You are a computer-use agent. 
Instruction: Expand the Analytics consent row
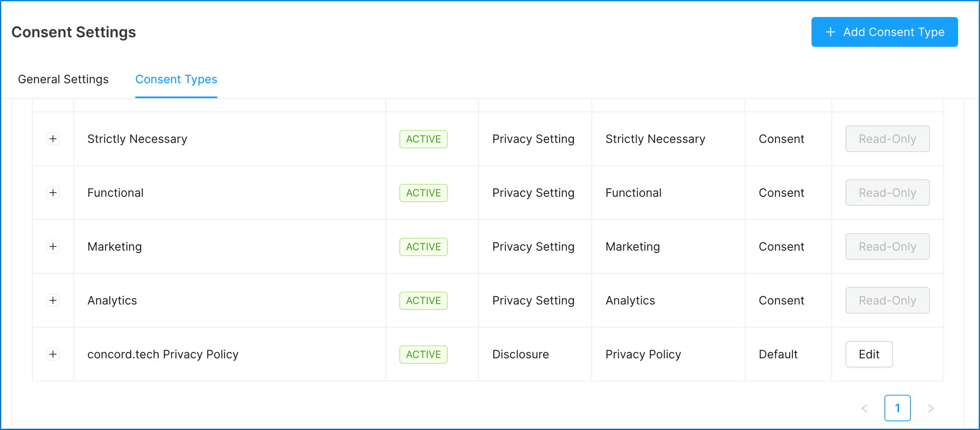[x=53, y=300]
